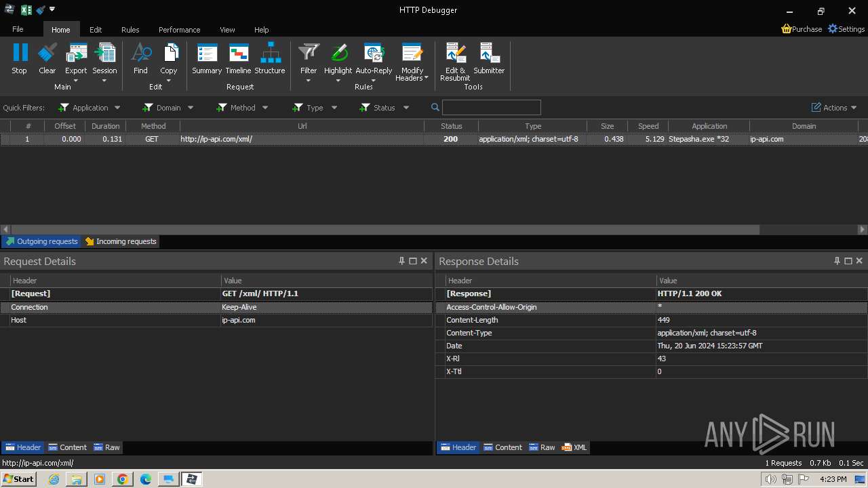Select the ip-api.com/xml/ request row

tap(434, 139)
